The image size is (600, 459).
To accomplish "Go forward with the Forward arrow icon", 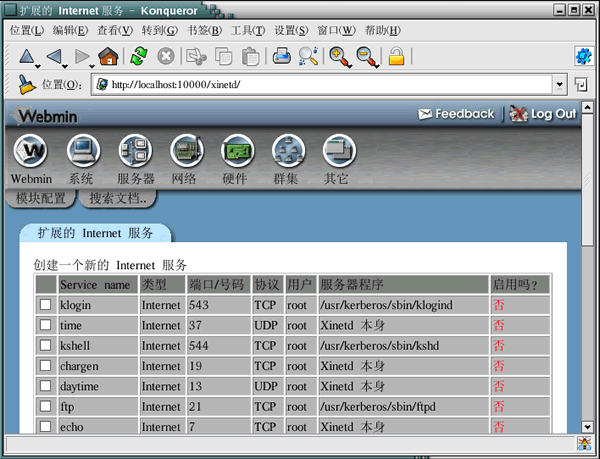I will (82, 57).
